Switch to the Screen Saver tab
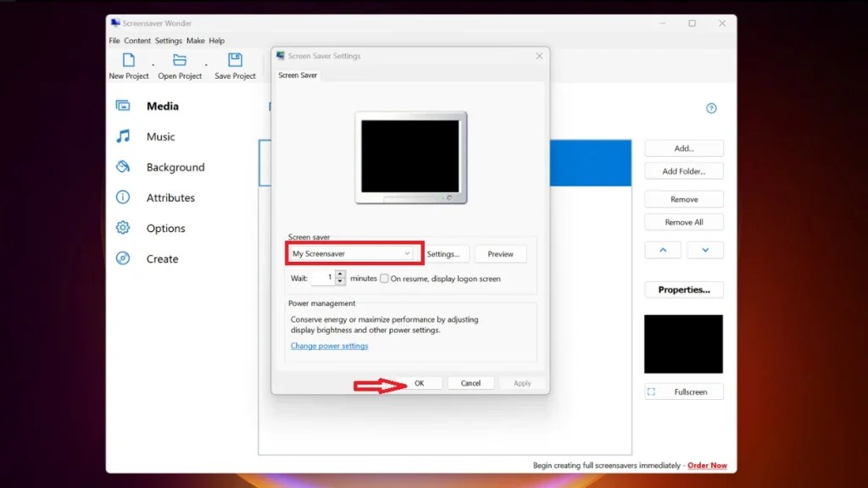The image size is (868, 488). (298, 75)
